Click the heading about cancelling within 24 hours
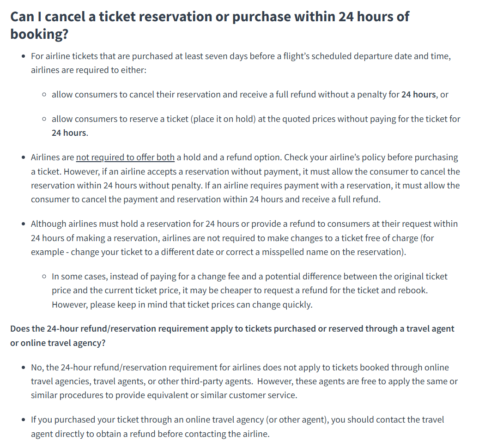This screenshot has height=448, width=485. coord(209,18)
